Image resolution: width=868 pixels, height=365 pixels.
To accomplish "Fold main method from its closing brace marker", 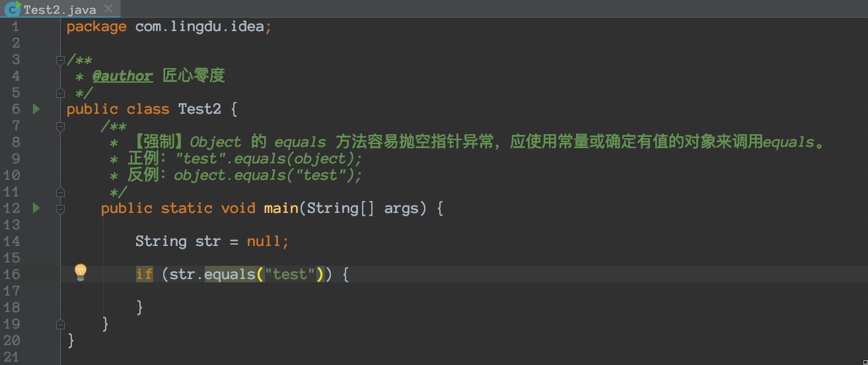I will (x=61, y=325).
